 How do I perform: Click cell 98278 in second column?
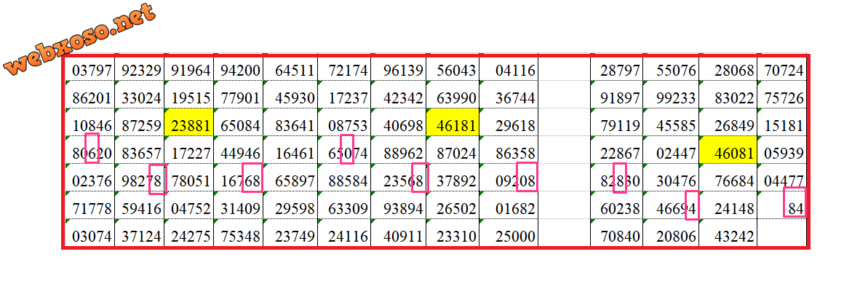pos(139,178)
